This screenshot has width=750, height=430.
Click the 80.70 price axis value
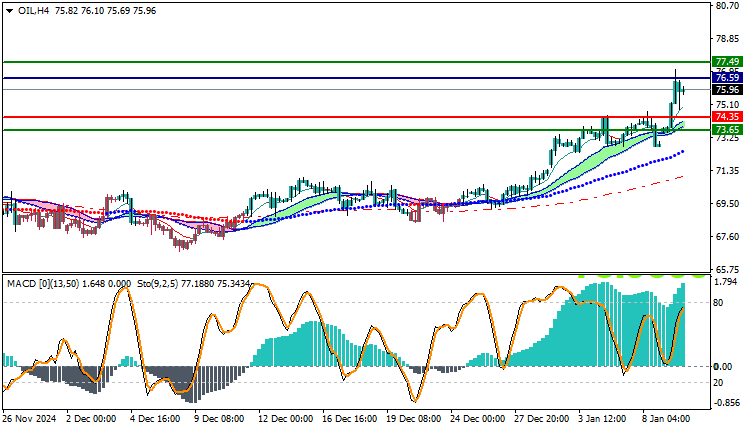click(x=727, y=6)
